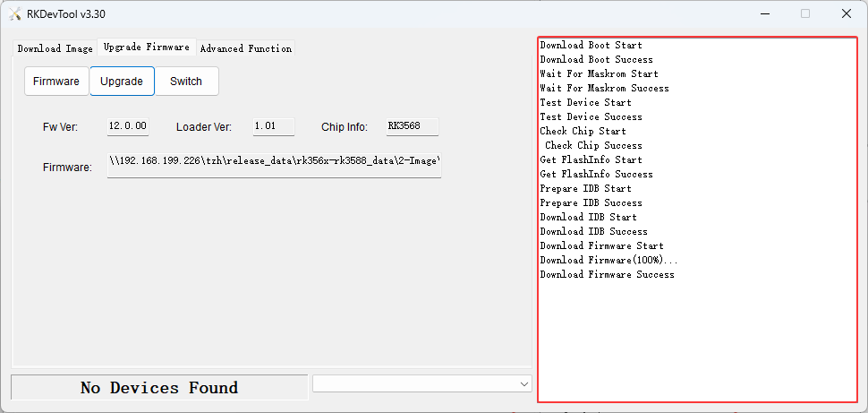Click the RKDevTool app icon in title bar
This screenshot has height=413, width=868.
tap(14, 13)
